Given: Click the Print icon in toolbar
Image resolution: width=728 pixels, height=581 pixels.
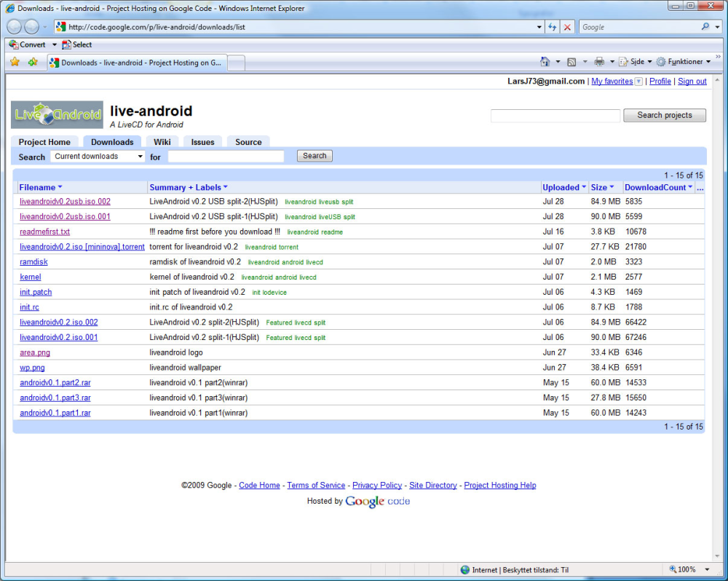Looking at the screenshot, I should click(x=599, y=62).
